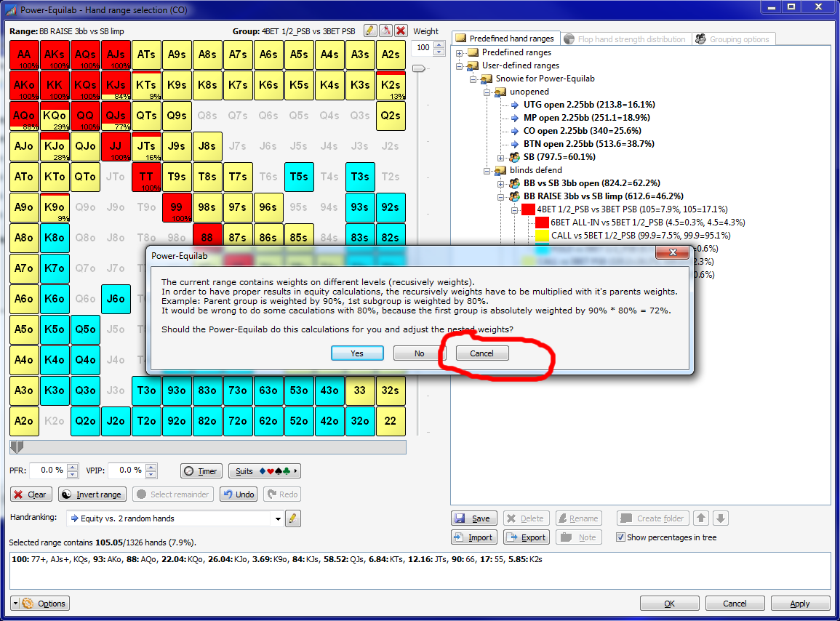Click the VPIP percentage input field

click(127, 470)
